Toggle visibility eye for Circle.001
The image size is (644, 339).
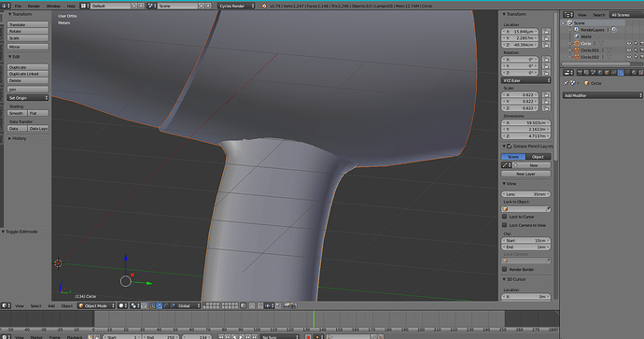click(x=628, y=50)
